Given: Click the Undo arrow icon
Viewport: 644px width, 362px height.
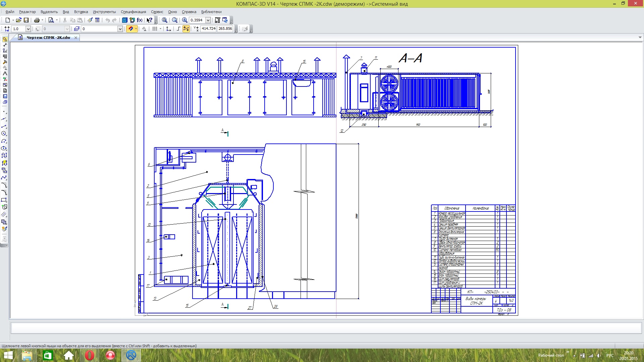Looking at the screenshot, I should point(107,20).
